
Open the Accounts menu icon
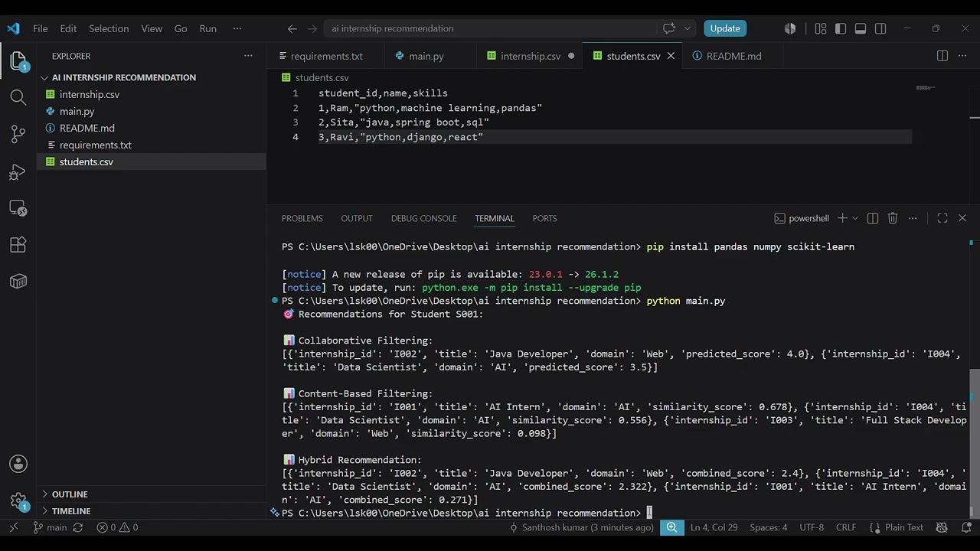pyautogui.click(x=18, y=465)
